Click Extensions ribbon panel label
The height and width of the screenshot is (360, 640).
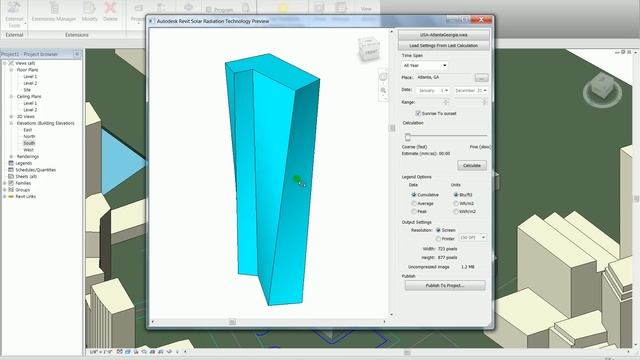77,35
